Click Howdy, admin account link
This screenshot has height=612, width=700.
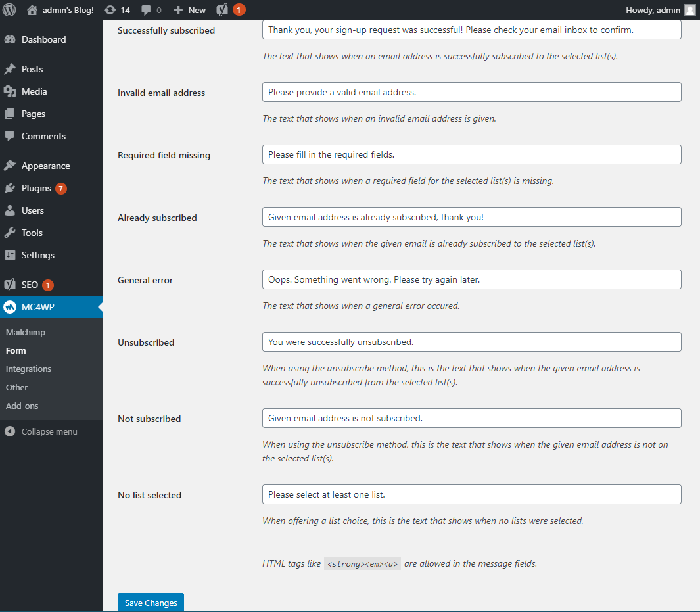pyautogui.click(x=653, y=10)
